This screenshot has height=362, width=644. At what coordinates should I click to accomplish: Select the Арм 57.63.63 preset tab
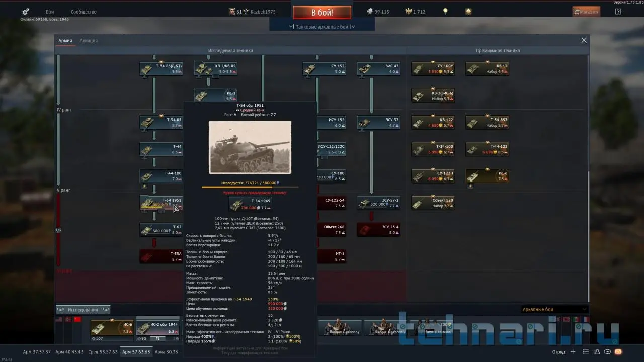click(136, 352)
